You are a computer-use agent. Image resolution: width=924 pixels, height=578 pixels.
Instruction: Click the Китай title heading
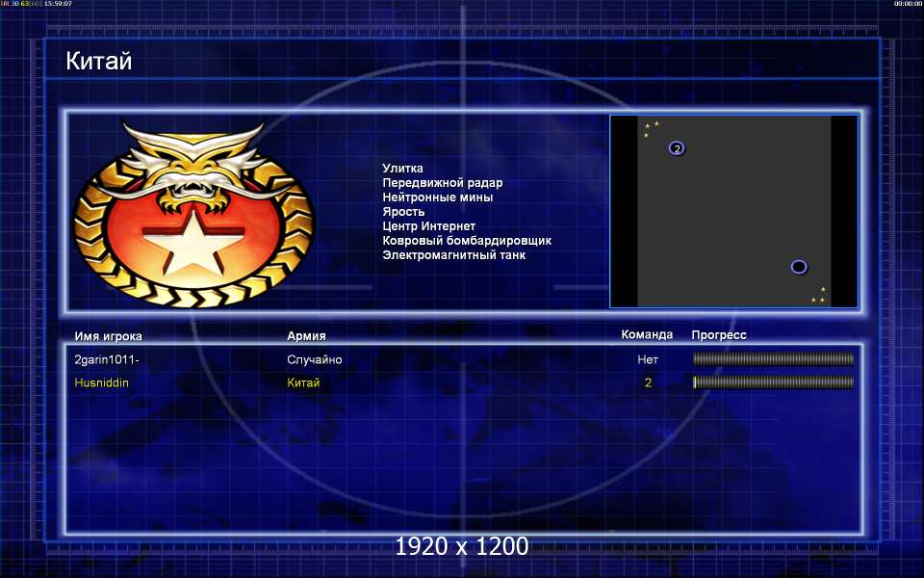tap(99, 61)
